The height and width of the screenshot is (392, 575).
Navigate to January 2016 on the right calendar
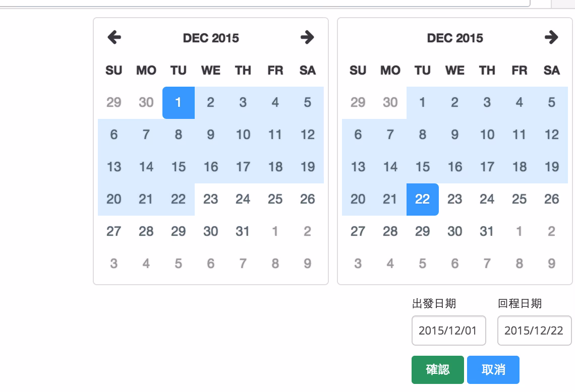(x=552, y=37)
